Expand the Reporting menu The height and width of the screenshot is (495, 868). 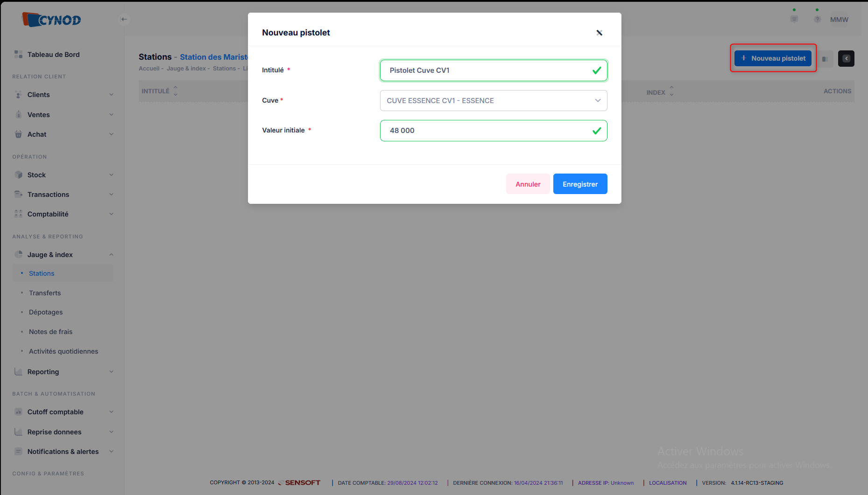pos(64,372)
